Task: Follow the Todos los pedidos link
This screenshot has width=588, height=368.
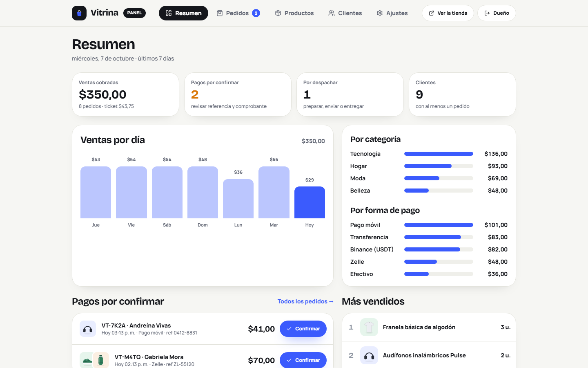Action: pyautogui.click(x=305, y=301)
